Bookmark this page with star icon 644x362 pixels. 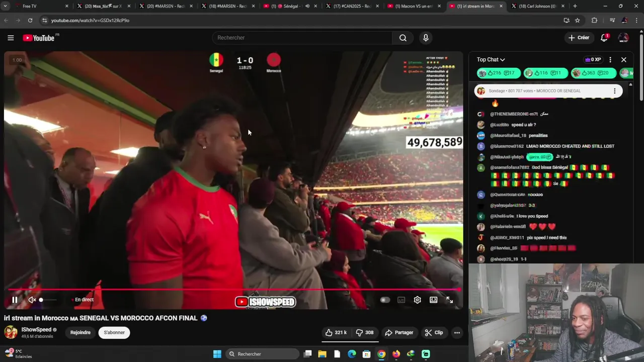(578, 20)
